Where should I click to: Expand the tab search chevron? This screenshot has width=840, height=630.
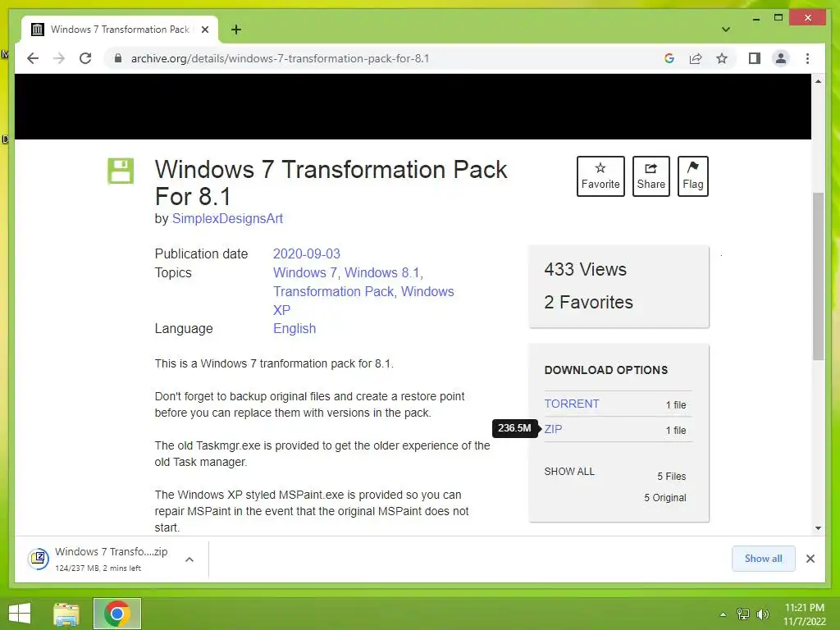click(725, 30)
